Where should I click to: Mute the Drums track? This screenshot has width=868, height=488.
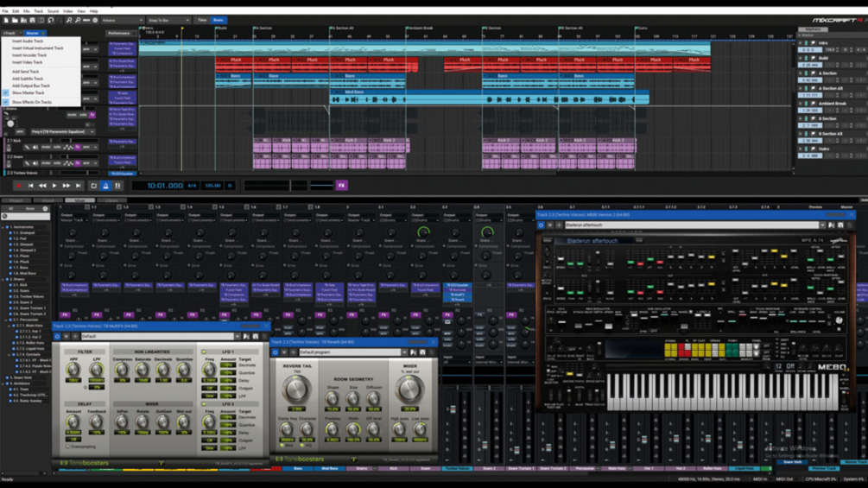click(72, 115)
